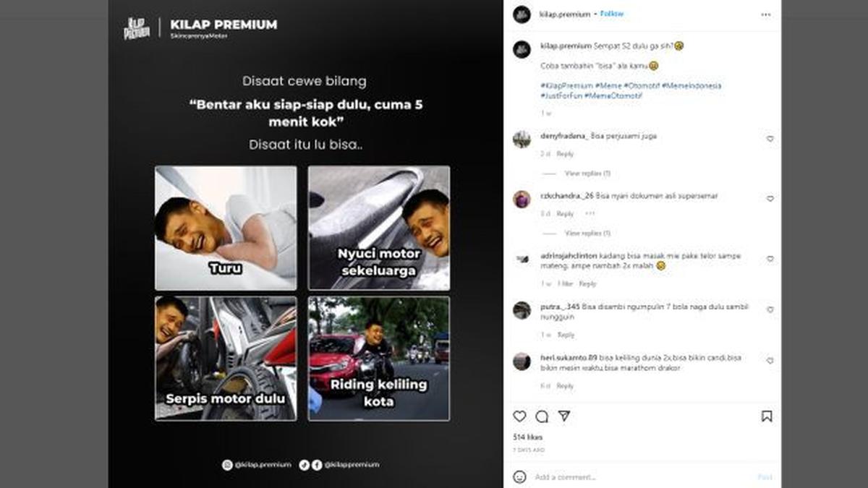Like putra._345 comment heart

click(x=770, y=309)
